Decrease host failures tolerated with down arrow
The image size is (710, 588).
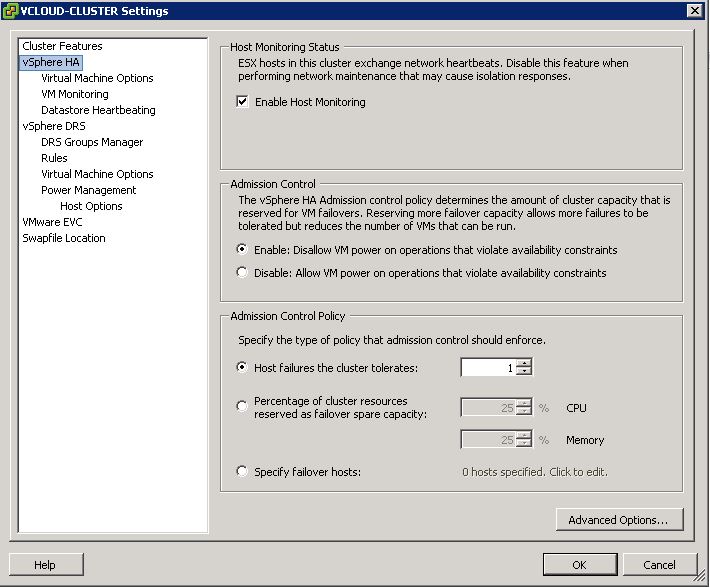click(524, 372)
